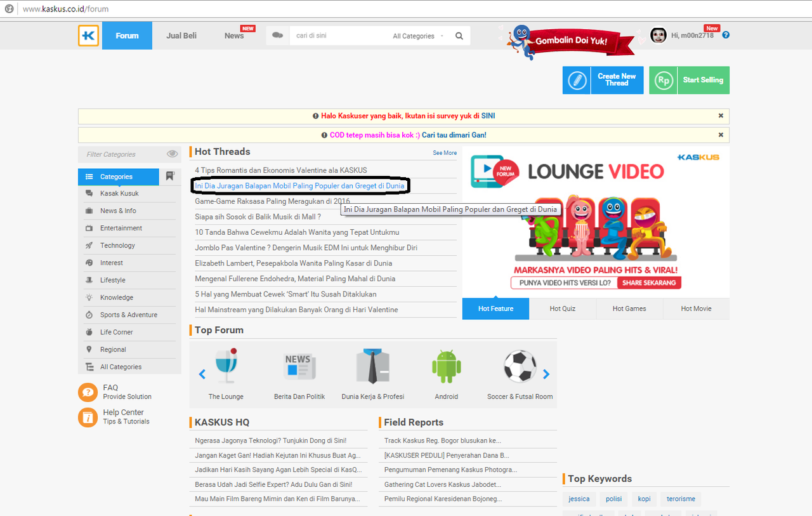812x516 pixels.
Task: Open All Categories in sidebar
Action: click(x=121, y=367)
